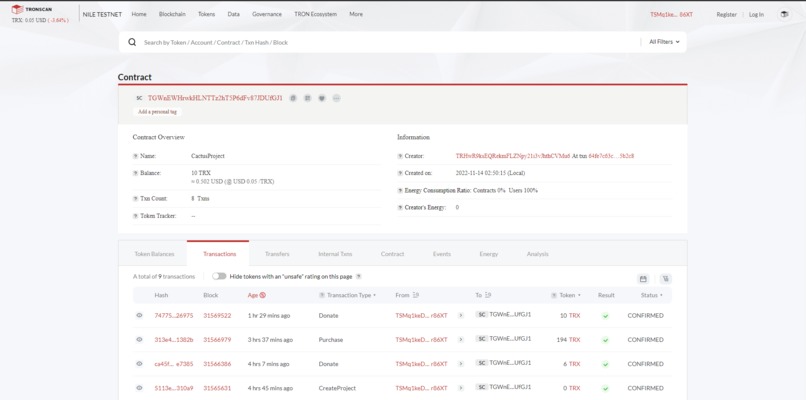The width and height of the screenshot is (806, 400).
Task: Click the help icon next to Txn Count
Action: click(x=135, y=198)
